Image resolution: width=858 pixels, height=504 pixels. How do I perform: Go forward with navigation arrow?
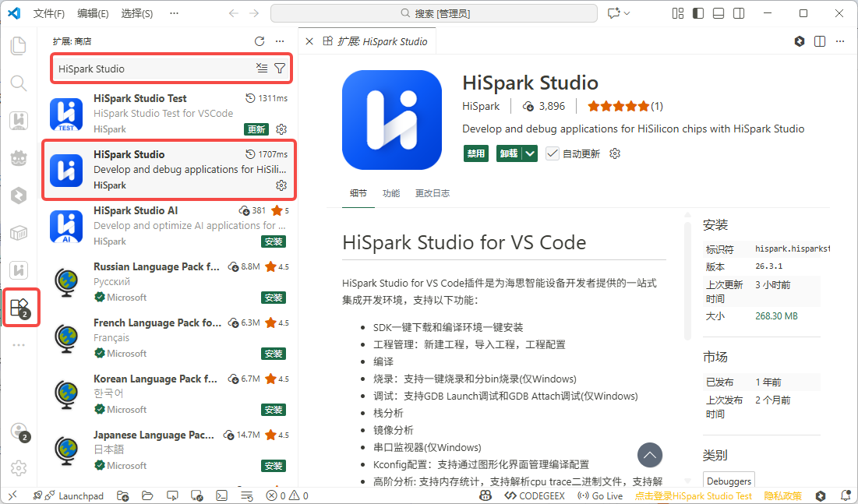[254, 13]
